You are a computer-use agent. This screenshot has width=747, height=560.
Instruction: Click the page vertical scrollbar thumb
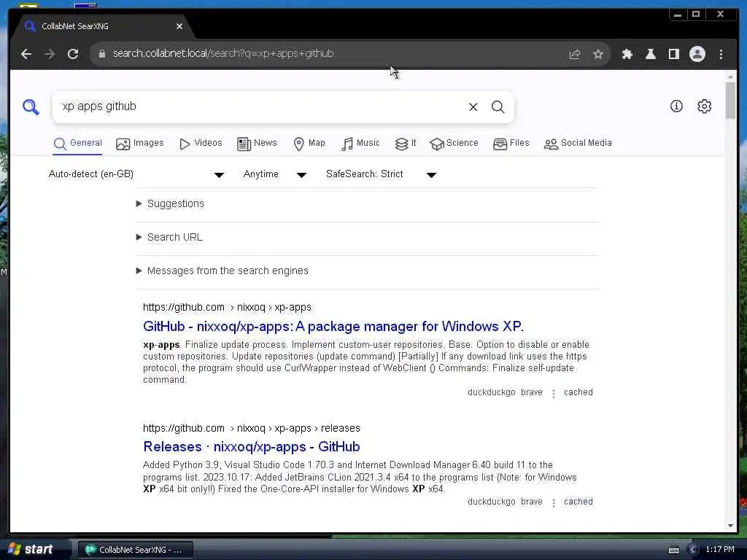click(x=729, y=101)
